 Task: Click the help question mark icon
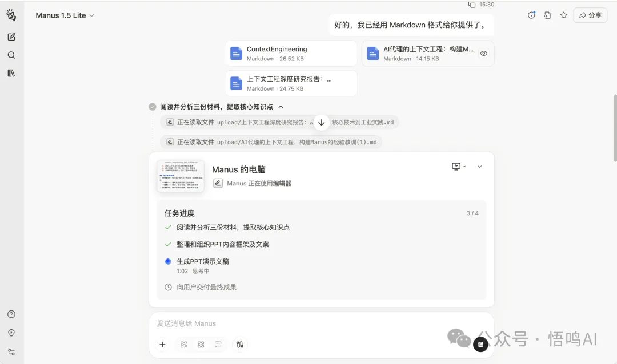pos(11,314)
